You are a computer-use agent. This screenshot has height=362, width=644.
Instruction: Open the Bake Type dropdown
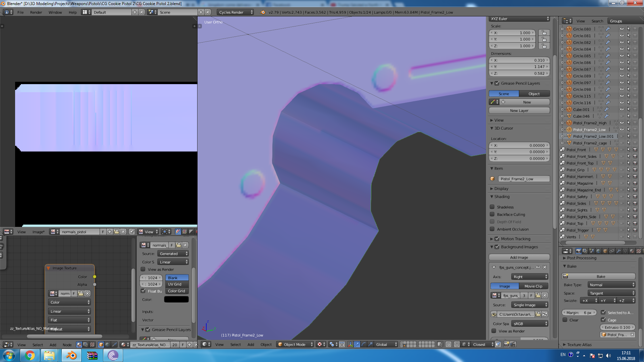tap(611, 285)
